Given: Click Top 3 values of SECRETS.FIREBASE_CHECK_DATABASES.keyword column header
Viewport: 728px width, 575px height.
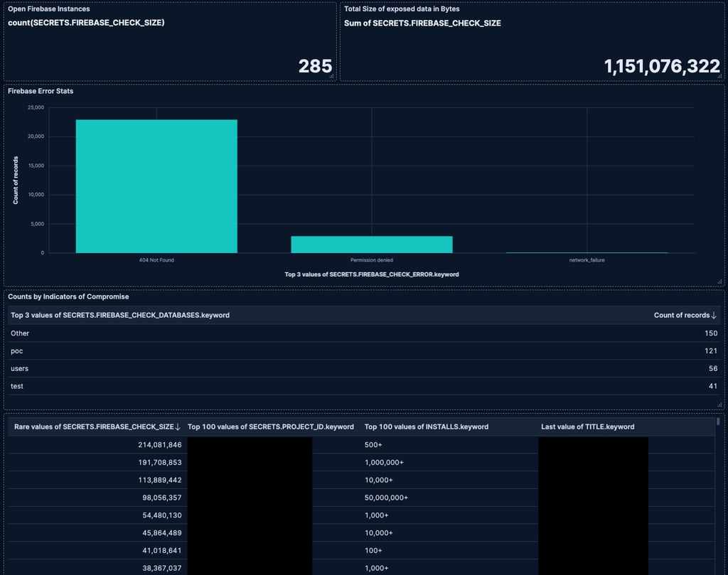Looking at the screenshot, I should [119, 315].
